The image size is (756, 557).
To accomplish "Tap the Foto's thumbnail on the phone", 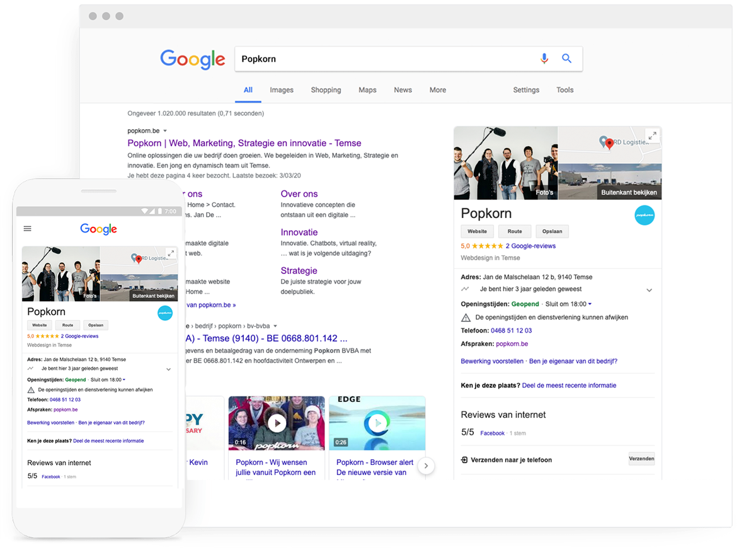I will pyautogui.click(x=61, y=273).
